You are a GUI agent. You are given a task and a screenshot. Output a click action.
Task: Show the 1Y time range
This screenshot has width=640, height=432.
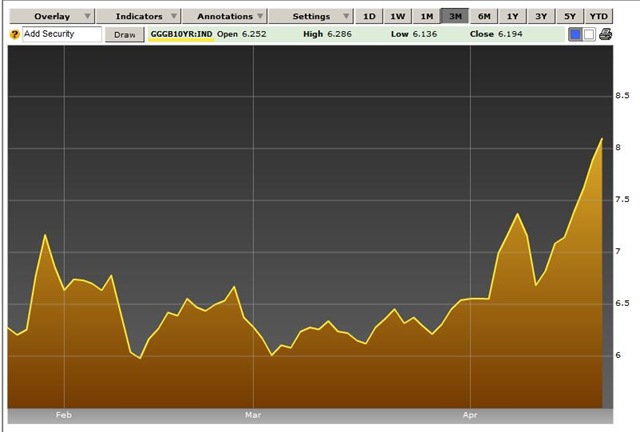tap(513, 16)
